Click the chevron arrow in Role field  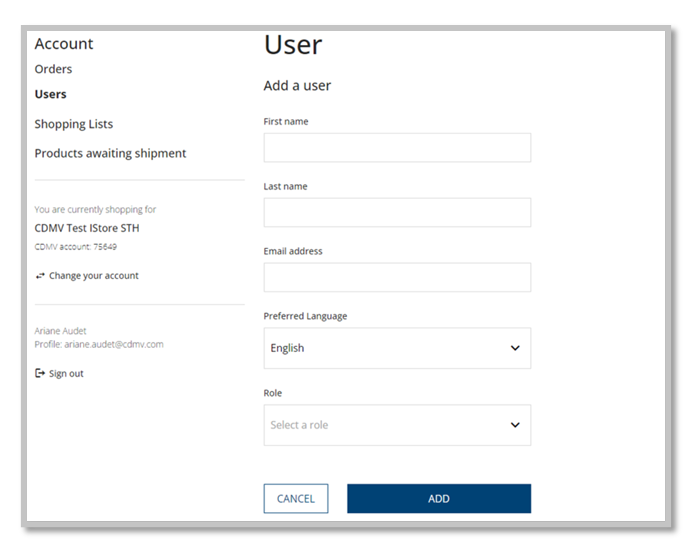515,425
